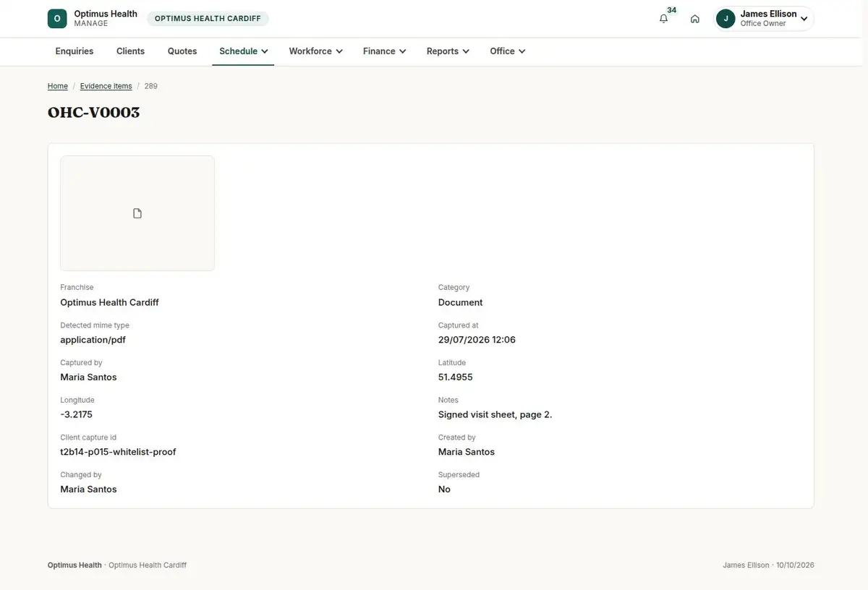Open the Finance dropdown menu
868x590 pixels.
[x=384, y=51]
